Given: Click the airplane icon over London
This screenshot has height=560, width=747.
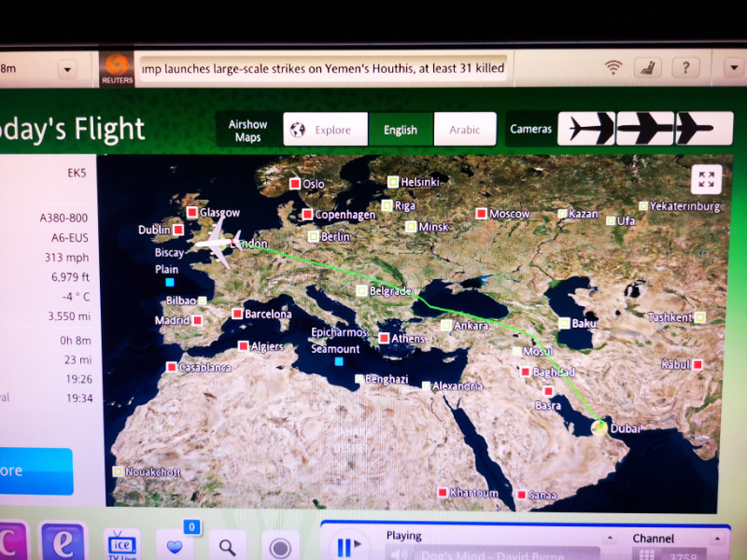Looking at the screenshot, I should click(219, 244).
